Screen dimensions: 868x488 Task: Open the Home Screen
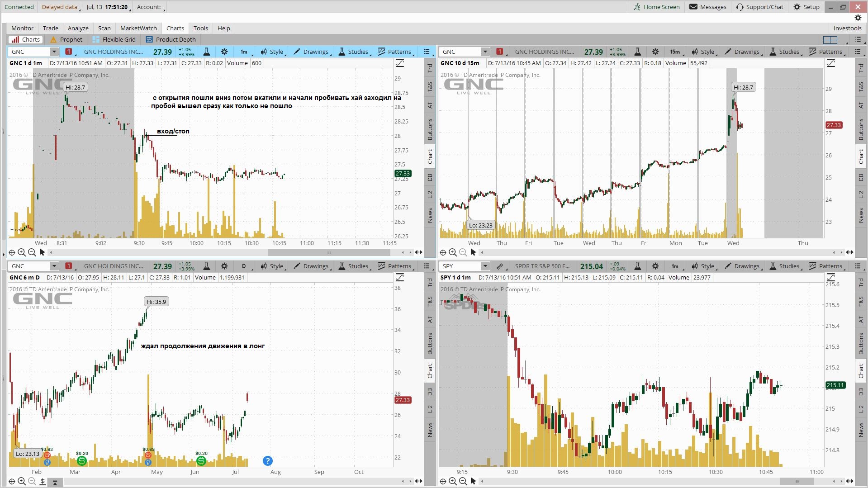(656, 7)
